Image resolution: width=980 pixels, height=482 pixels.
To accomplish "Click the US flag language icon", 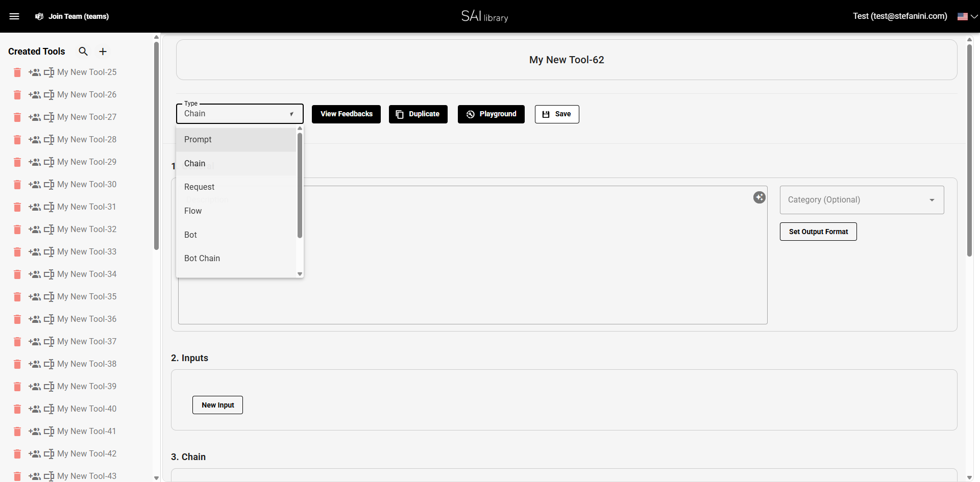I will pos(962,16).
